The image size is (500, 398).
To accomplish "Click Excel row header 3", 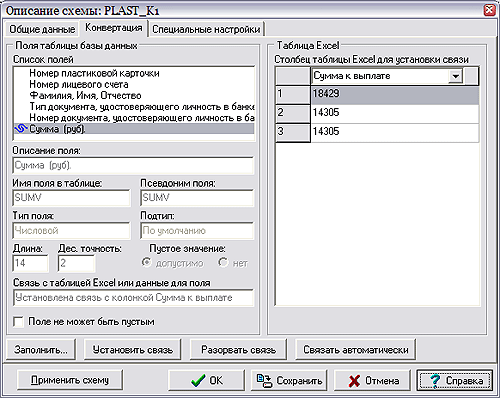I will click(293, 132).
